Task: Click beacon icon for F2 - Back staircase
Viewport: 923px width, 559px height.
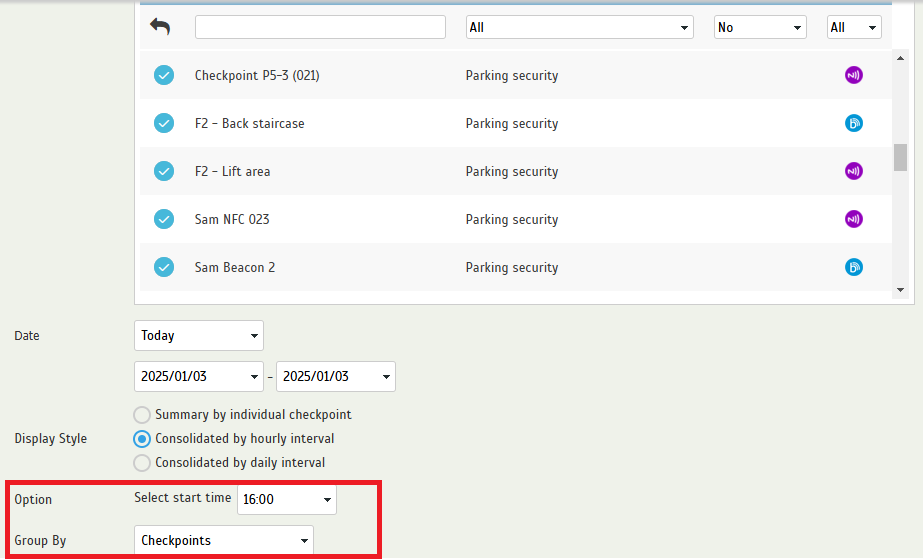Action: pos(854,123)
